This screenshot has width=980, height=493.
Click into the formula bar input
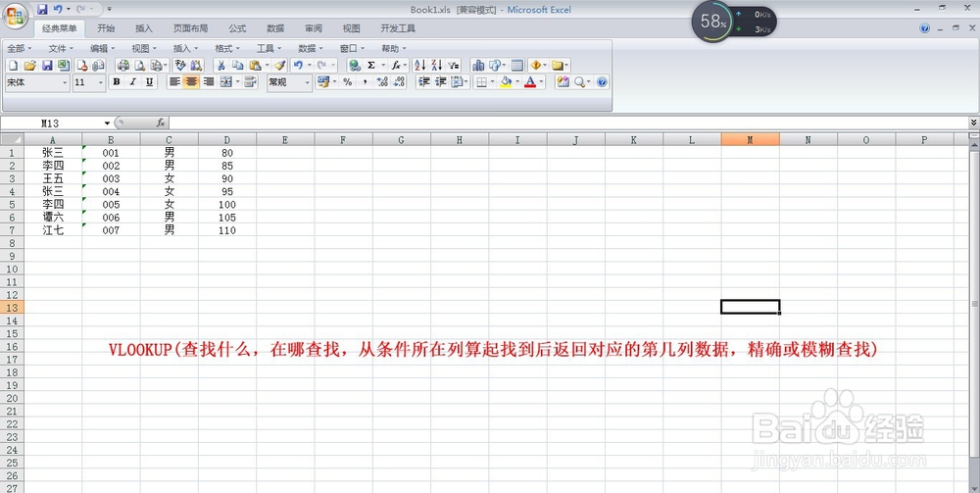(568, 123)
